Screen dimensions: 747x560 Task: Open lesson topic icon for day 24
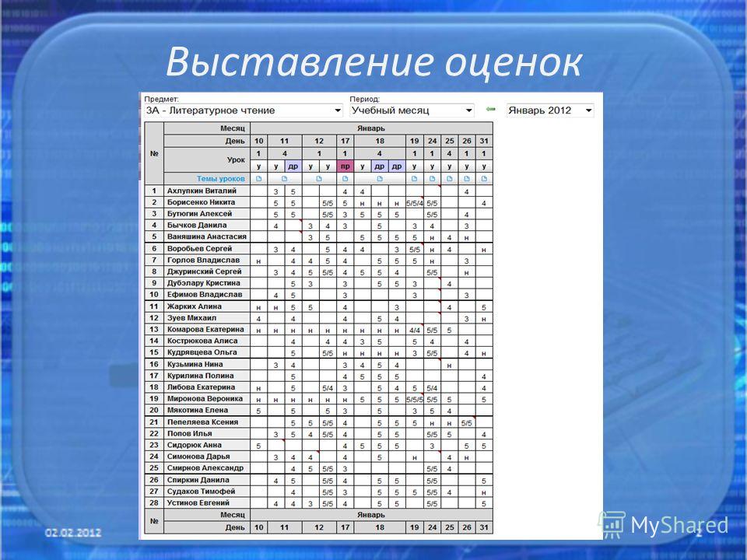[x=432, y=179]
